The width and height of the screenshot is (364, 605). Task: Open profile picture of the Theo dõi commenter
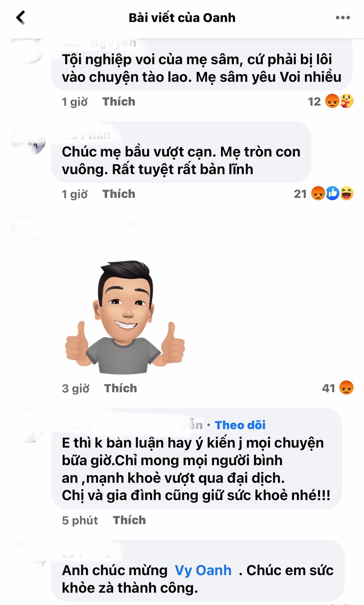(x=28, y=426)
